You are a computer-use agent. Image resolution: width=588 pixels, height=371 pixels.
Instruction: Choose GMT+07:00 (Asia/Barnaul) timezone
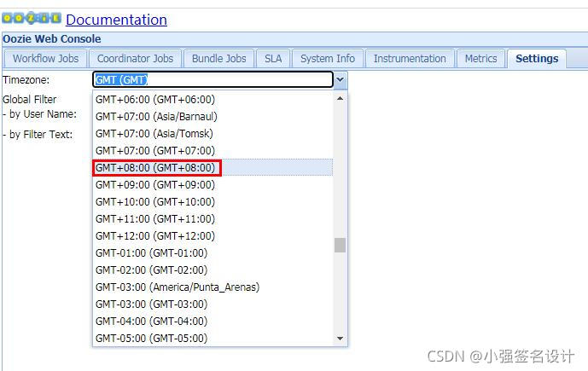[212, 117]
